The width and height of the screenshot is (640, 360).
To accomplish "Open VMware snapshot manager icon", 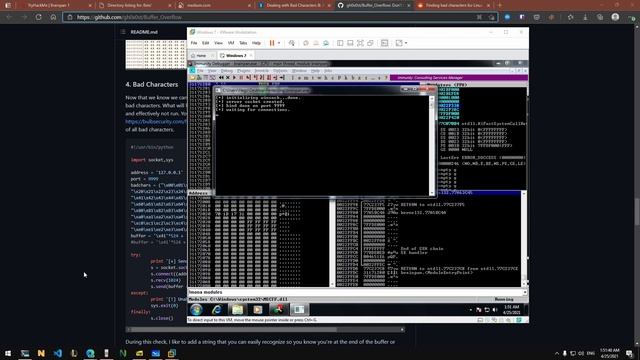I will click(x=326, y=43).
